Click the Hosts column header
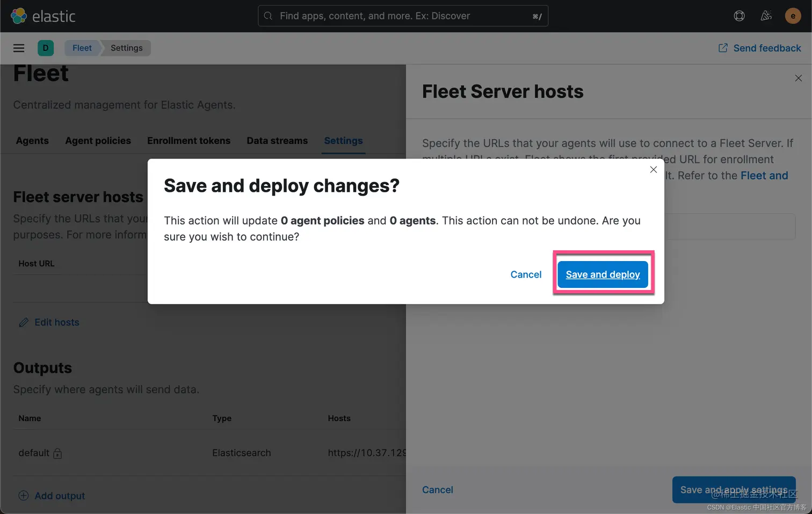Viewport: 812px width, 514px height. [339, 418]
